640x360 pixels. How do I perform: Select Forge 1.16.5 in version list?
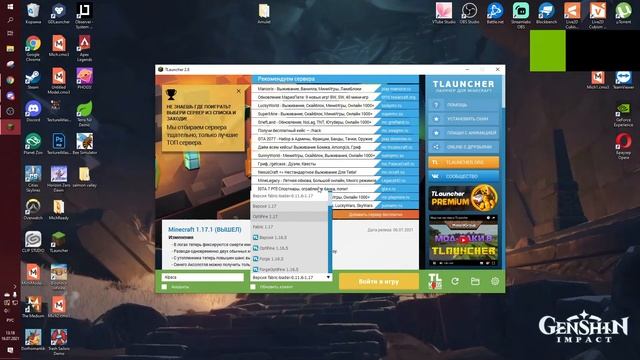(x=289, y=259)
